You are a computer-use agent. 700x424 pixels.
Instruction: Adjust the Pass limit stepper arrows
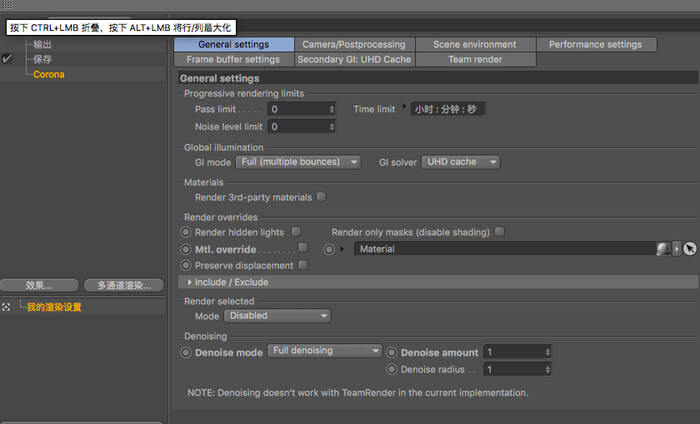tap(332, 109)
